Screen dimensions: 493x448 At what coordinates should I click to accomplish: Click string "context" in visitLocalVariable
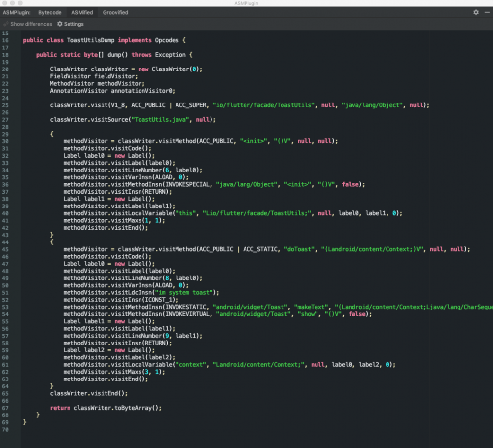click(190, 365)
